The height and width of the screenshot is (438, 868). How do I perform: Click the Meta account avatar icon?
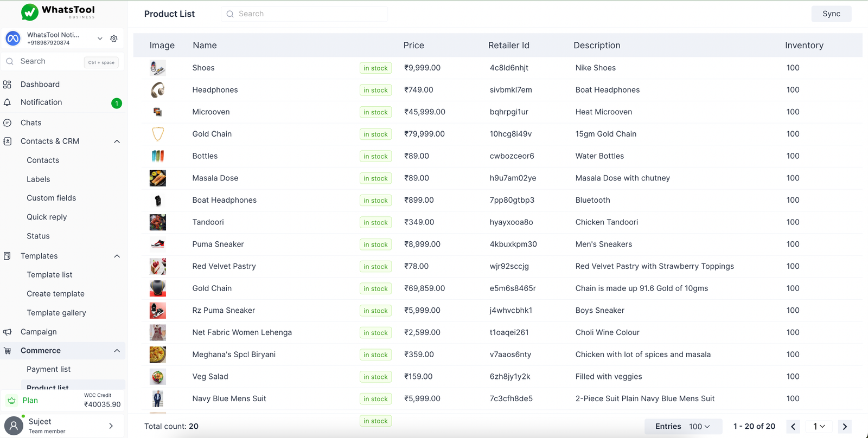(x=13, y=38)
